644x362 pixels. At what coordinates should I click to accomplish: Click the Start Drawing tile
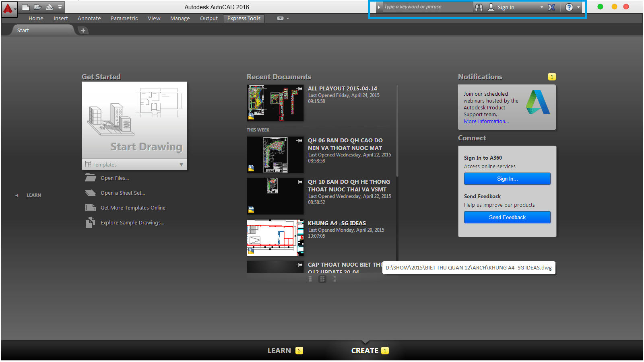134,120
